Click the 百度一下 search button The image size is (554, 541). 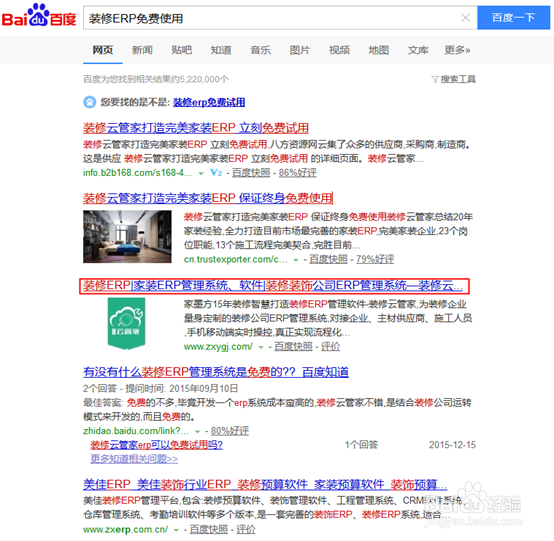point(513,18)
